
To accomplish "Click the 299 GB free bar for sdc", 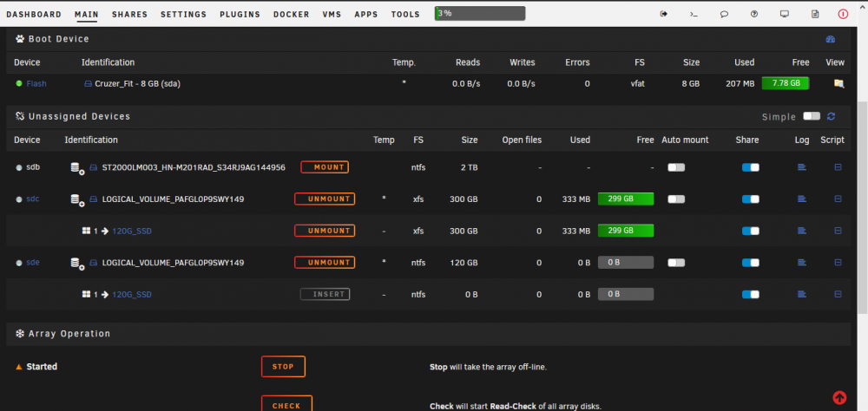I will [626, 199].
